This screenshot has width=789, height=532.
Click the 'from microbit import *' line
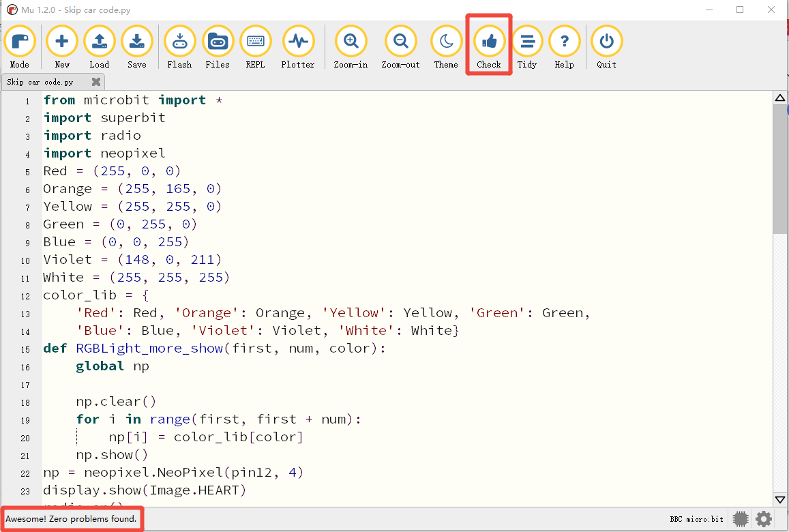coord(133,100)
